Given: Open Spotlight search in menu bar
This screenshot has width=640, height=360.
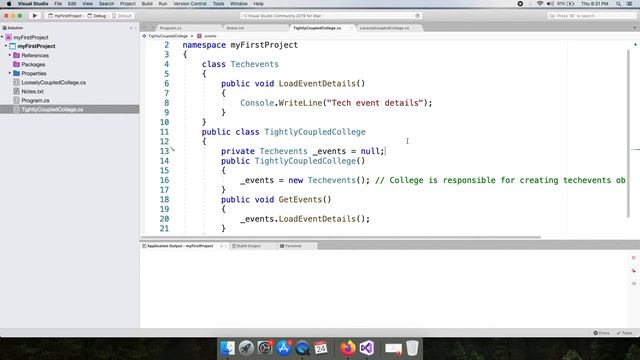Looking at the screenshot, I should pos(618,4).
